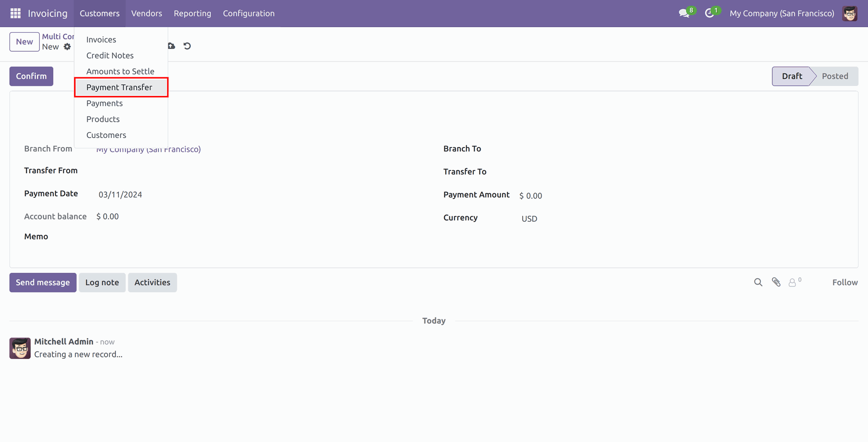Open the apps grid home menu
The height and width of the screenshot is (442, 868).
coord(15,14)
